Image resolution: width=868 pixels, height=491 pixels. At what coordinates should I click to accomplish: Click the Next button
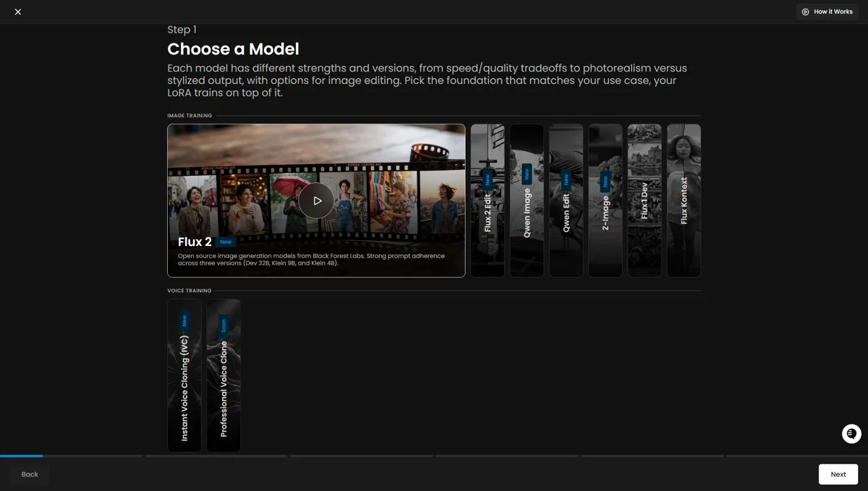(838, 474)
